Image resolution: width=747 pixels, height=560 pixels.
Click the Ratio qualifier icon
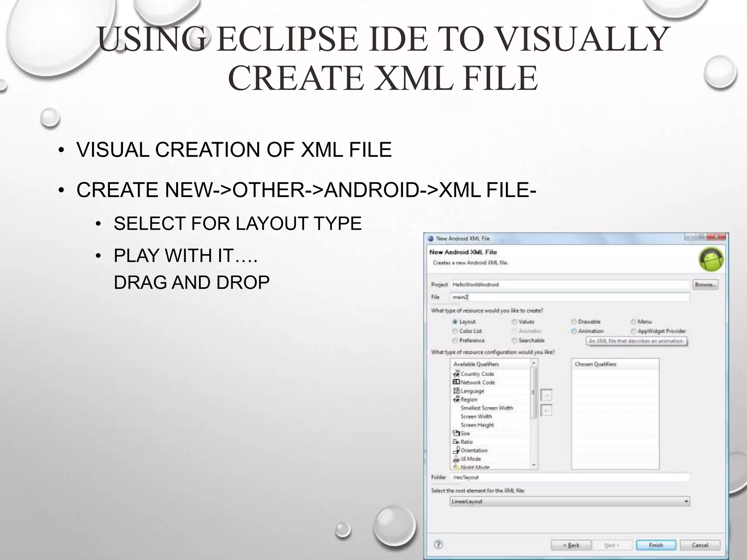[456, 442]
